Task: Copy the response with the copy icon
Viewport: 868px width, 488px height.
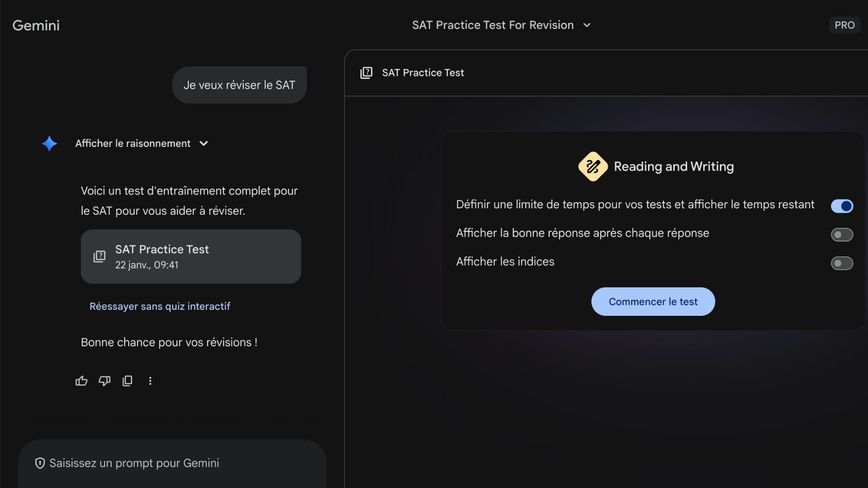Action: coord(127,381)
